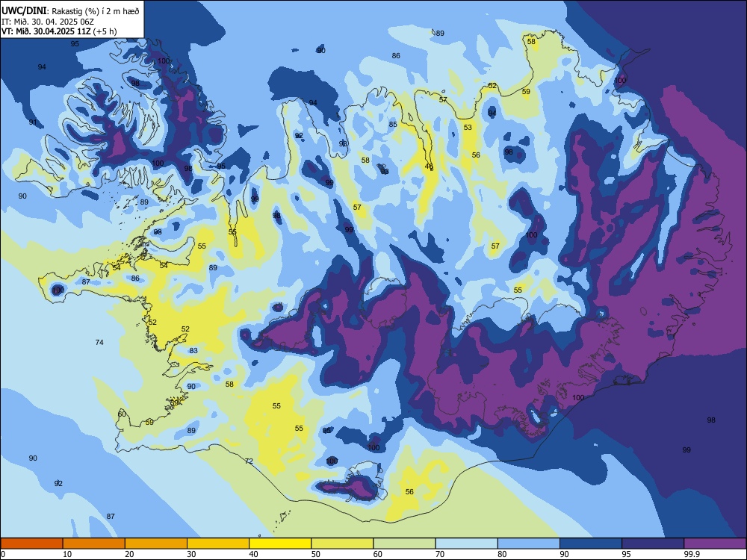
Task: Click the 95–99.9 dark navy legend swatch
Action: (653, 544)
